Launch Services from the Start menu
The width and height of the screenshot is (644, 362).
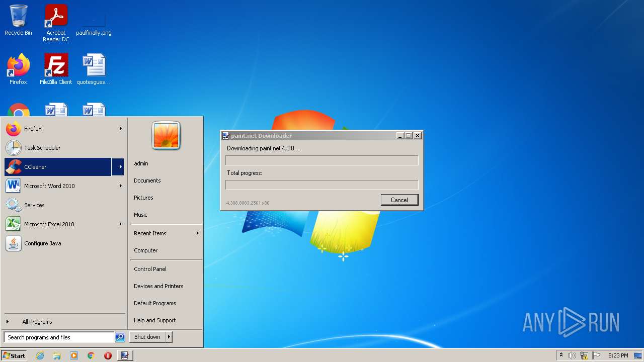coord(63,205)
